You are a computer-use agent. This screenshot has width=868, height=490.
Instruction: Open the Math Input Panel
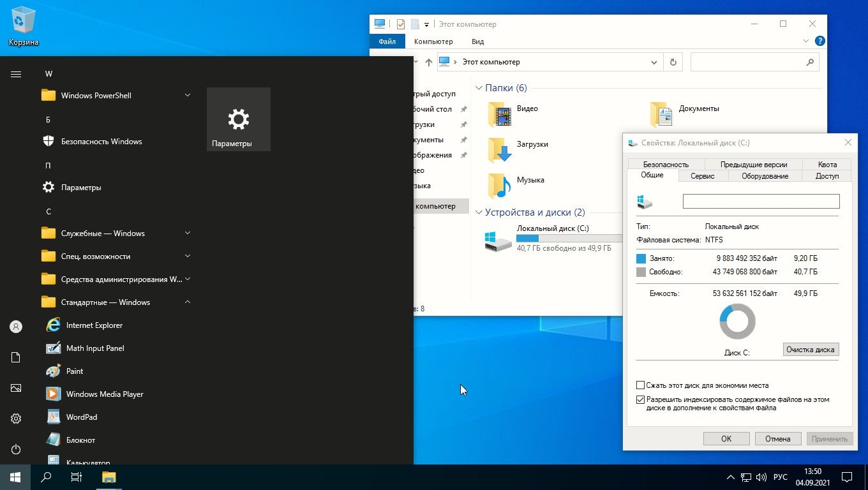point(94,348)
